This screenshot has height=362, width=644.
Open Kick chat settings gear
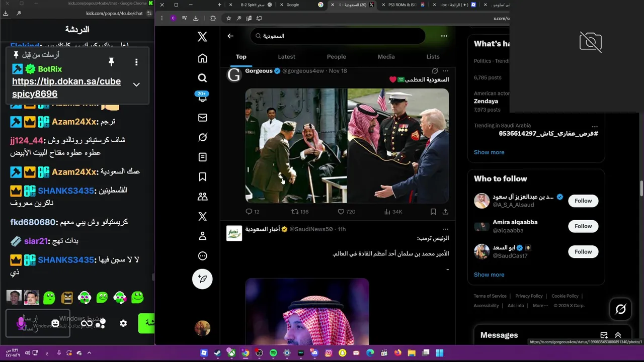tap(123, 323)
